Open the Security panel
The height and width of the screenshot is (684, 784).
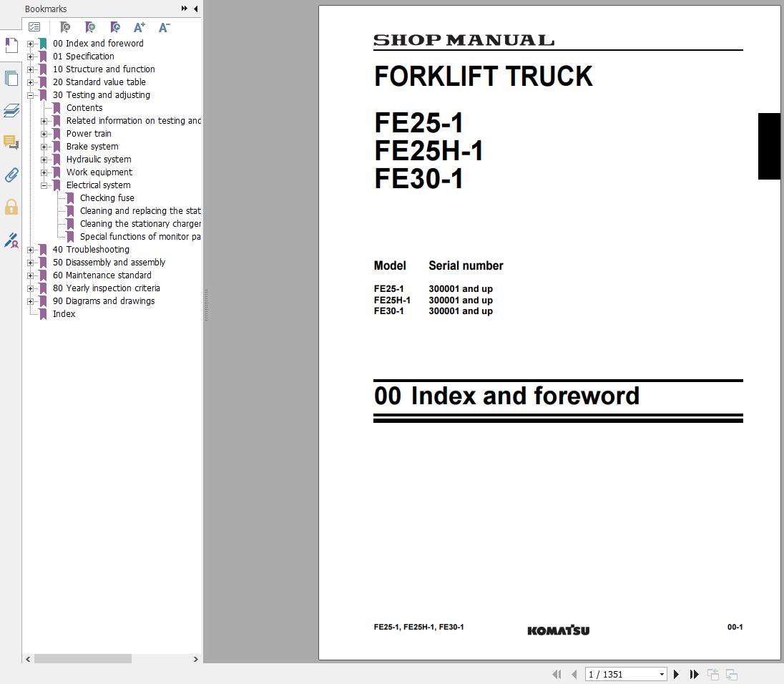[x=11, y=207]
